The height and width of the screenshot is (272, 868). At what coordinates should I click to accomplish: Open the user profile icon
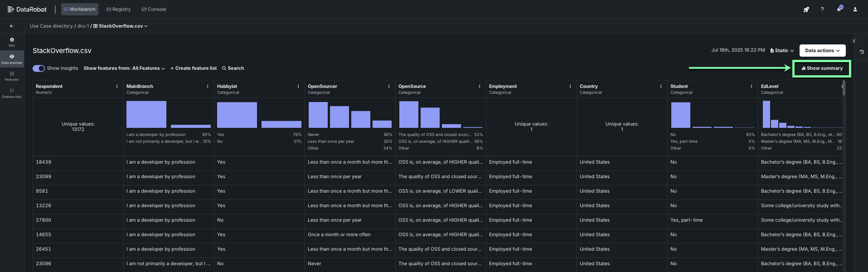point(855,10)
